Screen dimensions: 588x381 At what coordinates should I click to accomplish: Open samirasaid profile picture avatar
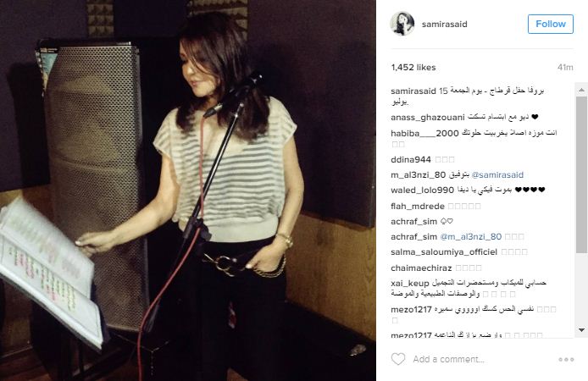coord(402,24)
